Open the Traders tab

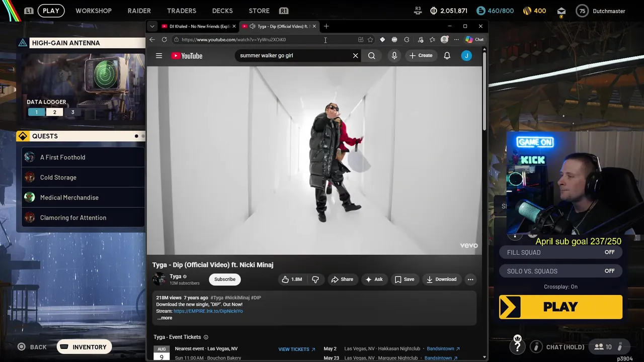pyautogui.click(x=182, y=11)
